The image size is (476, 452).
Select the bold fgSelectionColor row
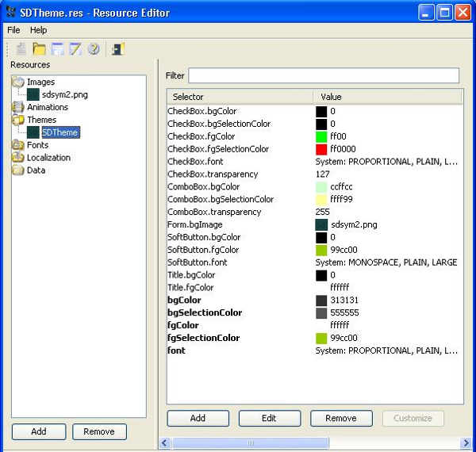point(315,338)
